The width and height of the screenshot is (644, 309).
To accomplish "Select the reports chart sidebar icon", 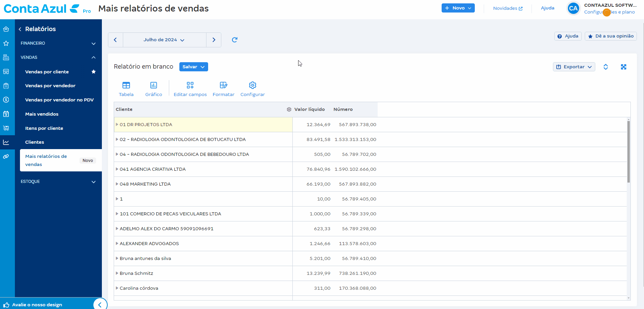I will click(x=6, y=142).
